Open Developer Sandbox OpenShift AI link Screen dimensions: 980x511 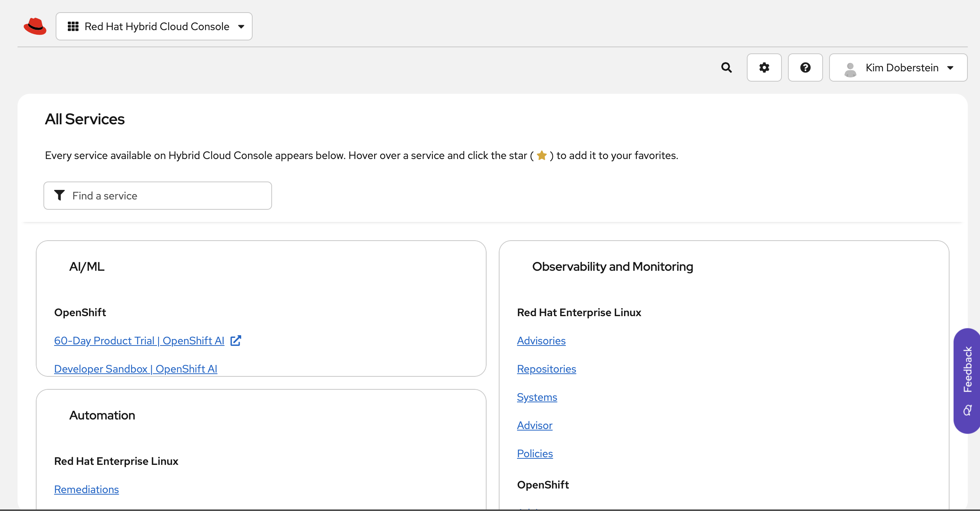tap(136, 369)
